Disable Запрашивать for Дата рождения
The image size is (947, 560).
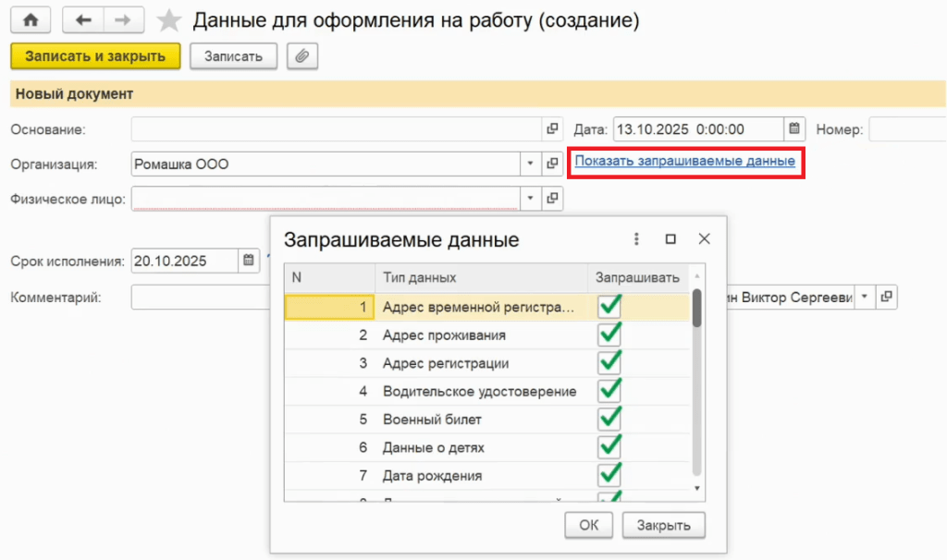click(x=609, y=475)
